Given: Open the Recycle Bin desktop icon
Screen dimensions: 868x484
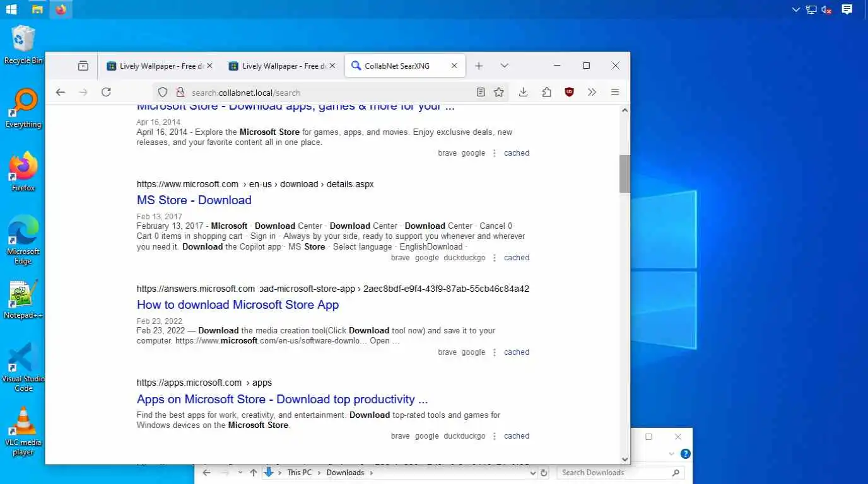Looking at the screenshot, I should pos(23,45).
